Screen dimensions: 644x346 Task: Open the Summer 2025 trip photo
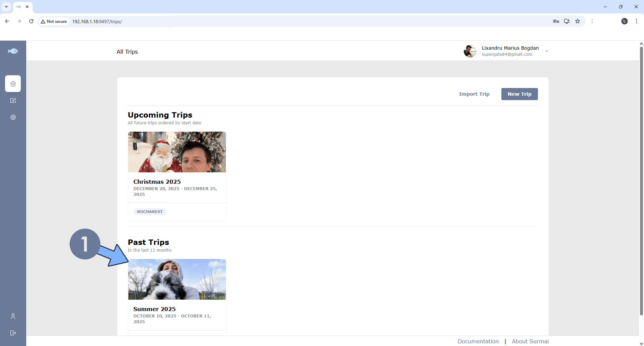[177, 279]
